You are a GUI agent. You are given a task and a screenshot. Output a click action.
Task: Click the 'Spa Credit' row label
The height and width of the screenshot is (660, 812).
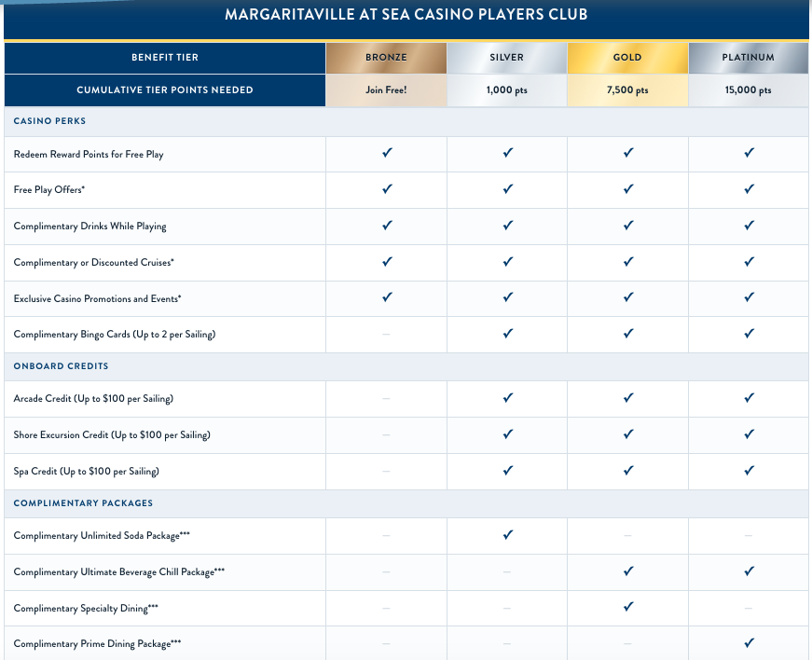[87, 471]
